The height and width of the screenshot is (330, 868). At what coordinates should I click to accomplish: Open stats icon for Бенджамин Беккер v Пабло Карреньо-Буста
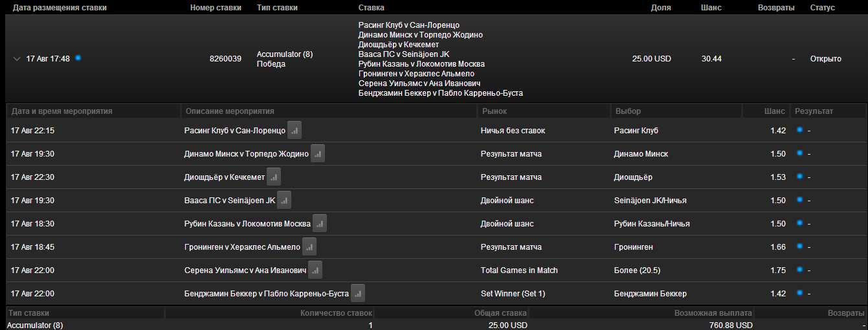pyautogui.click(x=358, y=293)
